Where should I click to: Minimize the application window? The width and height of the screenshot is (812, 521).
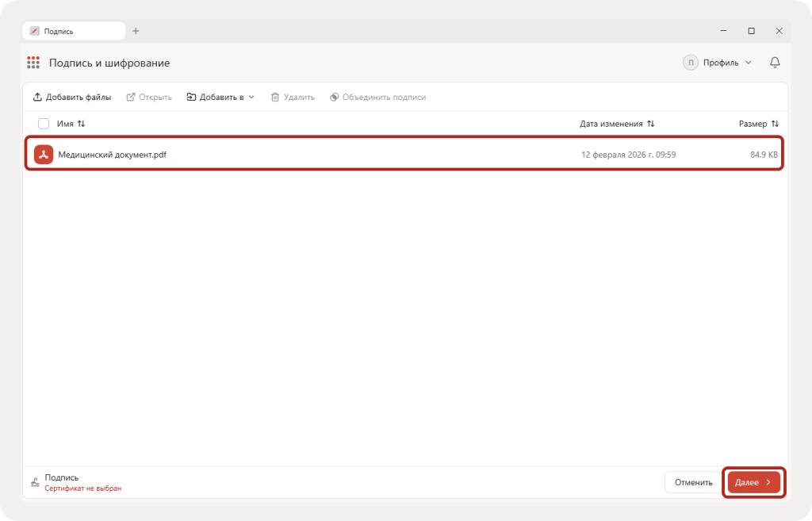723,31
